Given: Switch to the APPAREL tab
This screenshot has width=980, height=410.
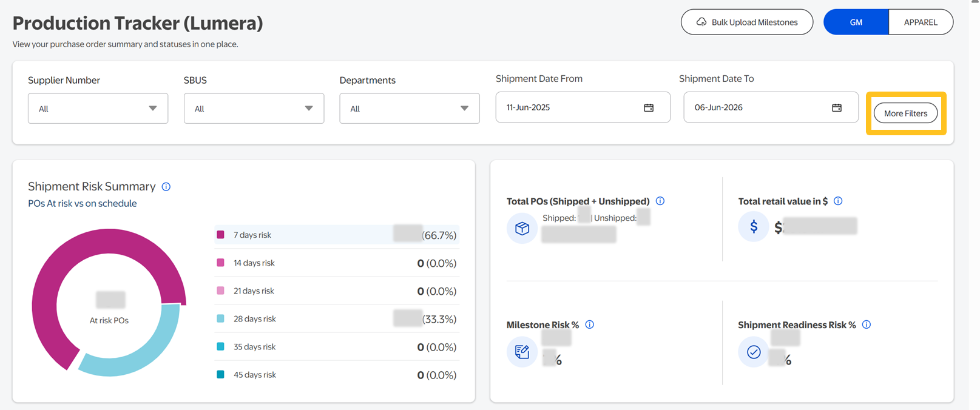Looking at the screenshot, I should click(921, 22).
